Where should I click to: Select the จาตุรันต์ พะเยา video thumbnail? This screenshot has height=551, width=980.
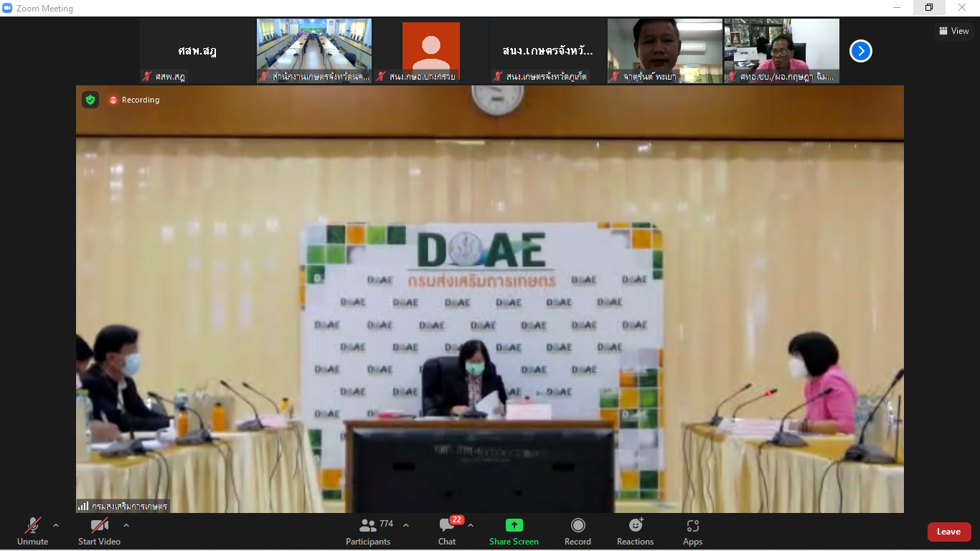click(x=665, y=51)
